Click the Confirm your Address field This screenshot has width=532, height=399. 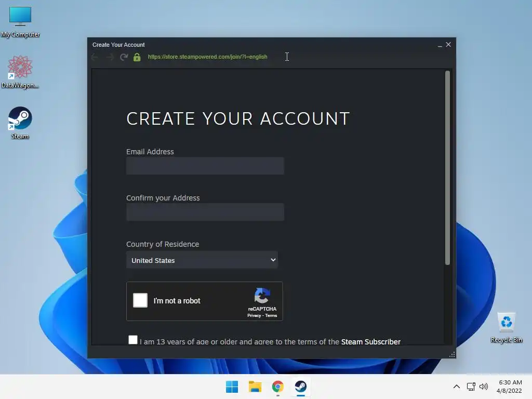[205, 212]
